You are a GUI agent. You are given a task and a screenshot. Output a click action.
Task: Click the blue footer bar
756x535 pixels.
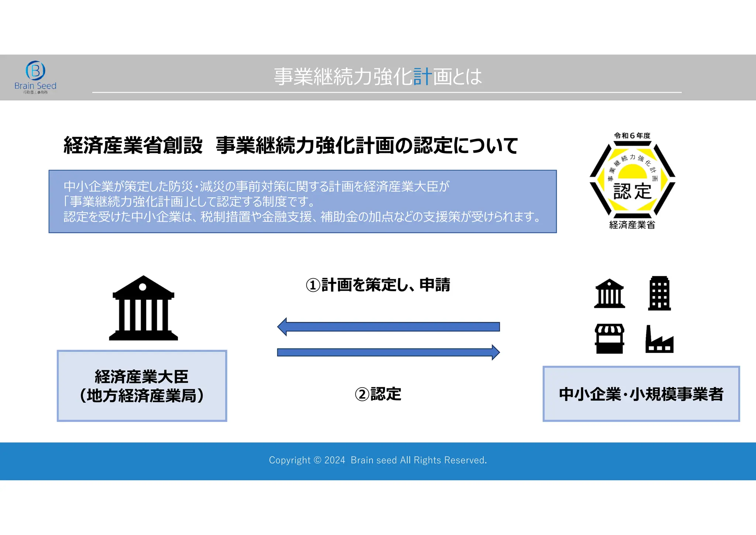[x=111, y=461]
